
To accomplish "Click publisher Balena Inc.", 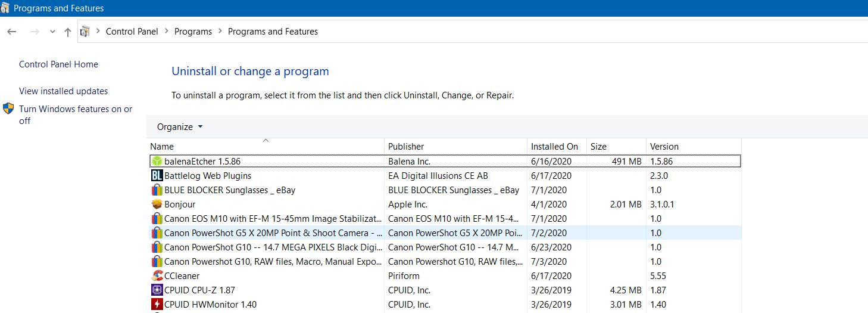I will coord(409,161).
